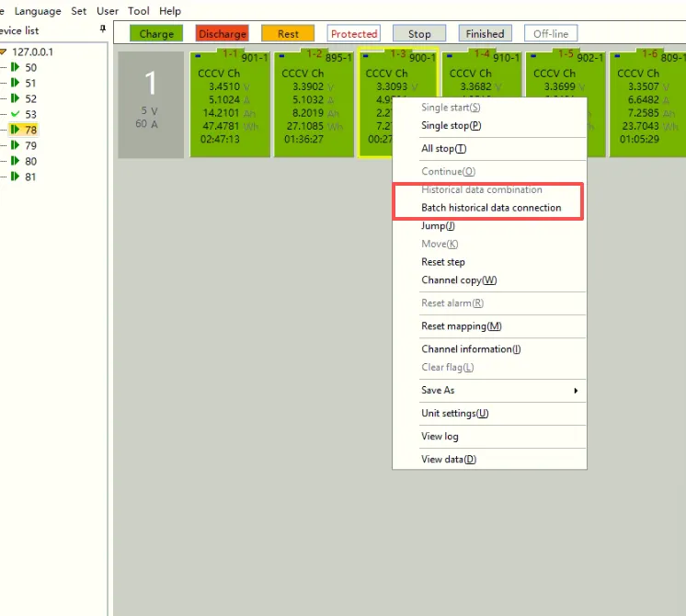Click Reset mapping(M) menu entry

tap(489, 326)
